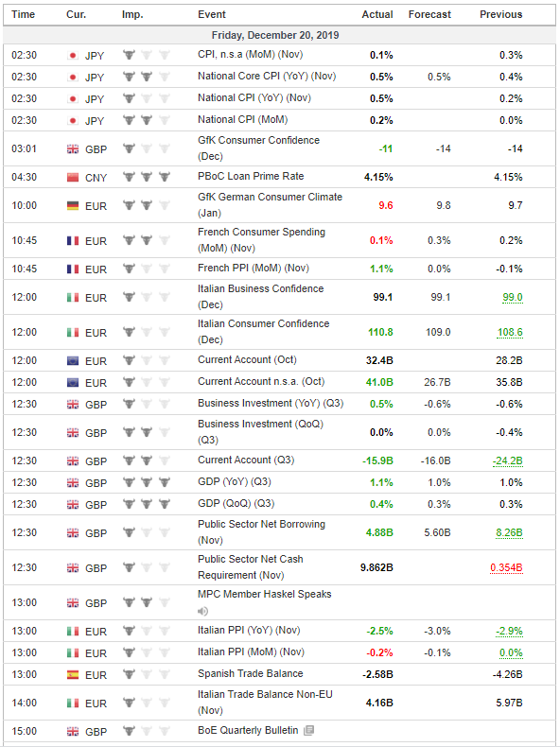
Task: Click the Time column header
Action: [24, 14]
